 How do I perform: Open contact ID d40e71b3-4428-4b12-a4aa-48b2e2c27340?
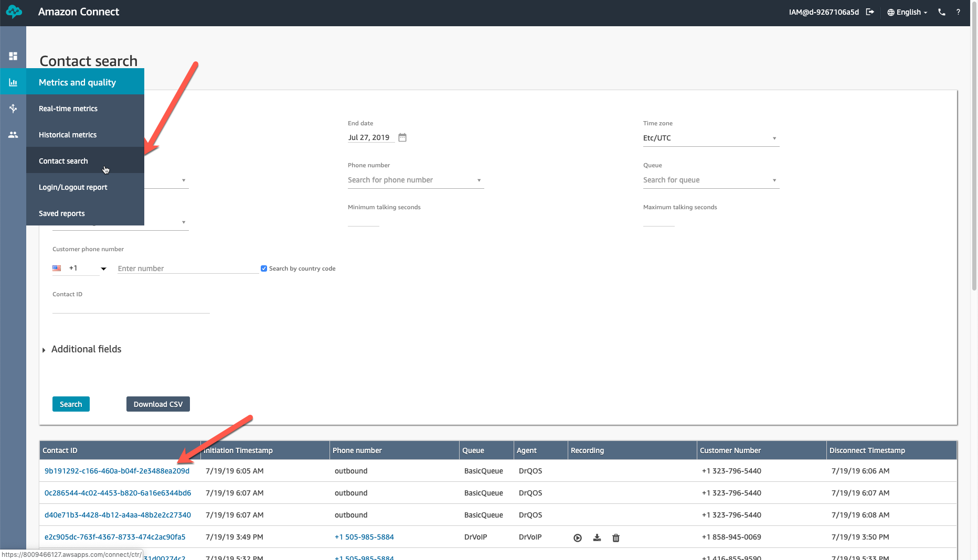[118, 515]
